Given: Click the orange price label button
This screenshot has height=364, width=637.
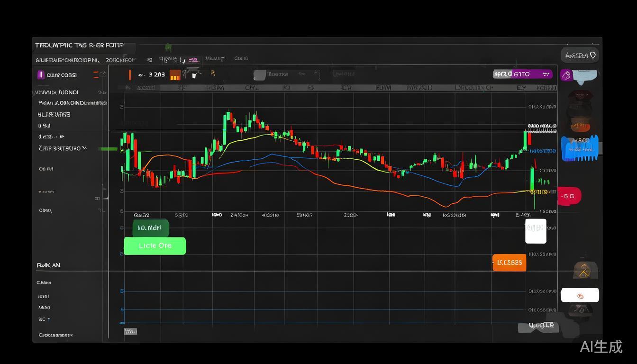Looking at the screenshot, I should pos(509,262).
